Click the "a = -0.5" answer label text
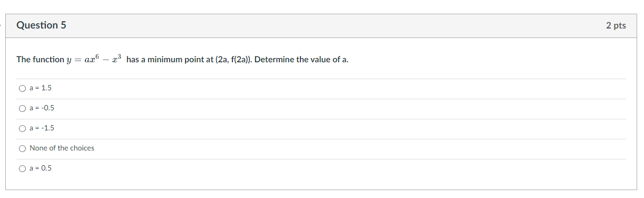 (x=42, y=108)
